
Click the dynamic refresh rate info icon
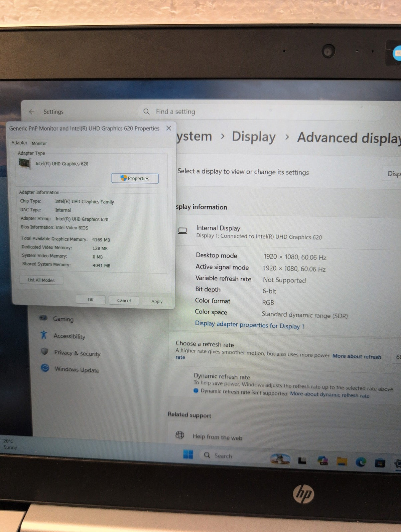point(196,390)
